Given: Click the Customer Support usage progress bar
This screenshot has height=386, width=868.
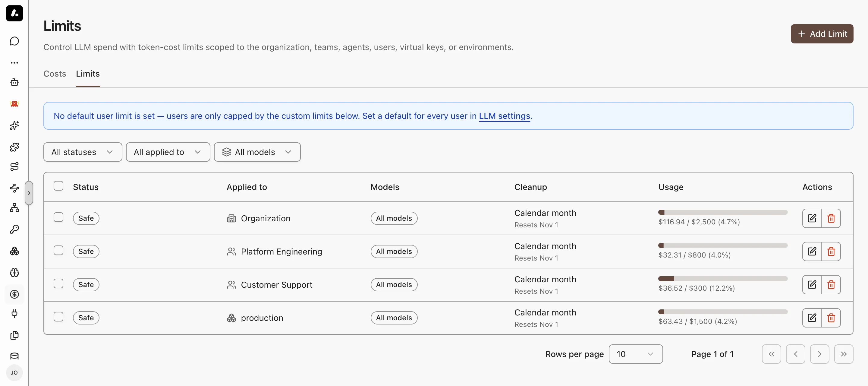Looking at the screenshot, I should click(x=722, y=279).
